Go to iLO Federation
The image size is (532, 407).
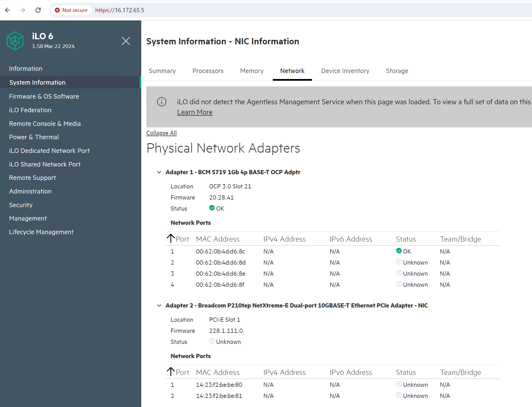tap(30, 110)
